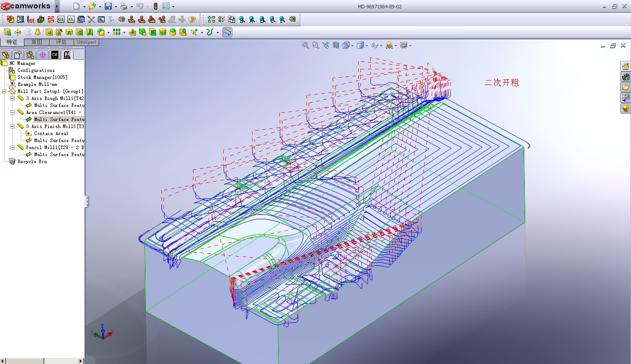Click the New document icon
This screenshot has width=631, height=364.
click(x=76, y=6)
